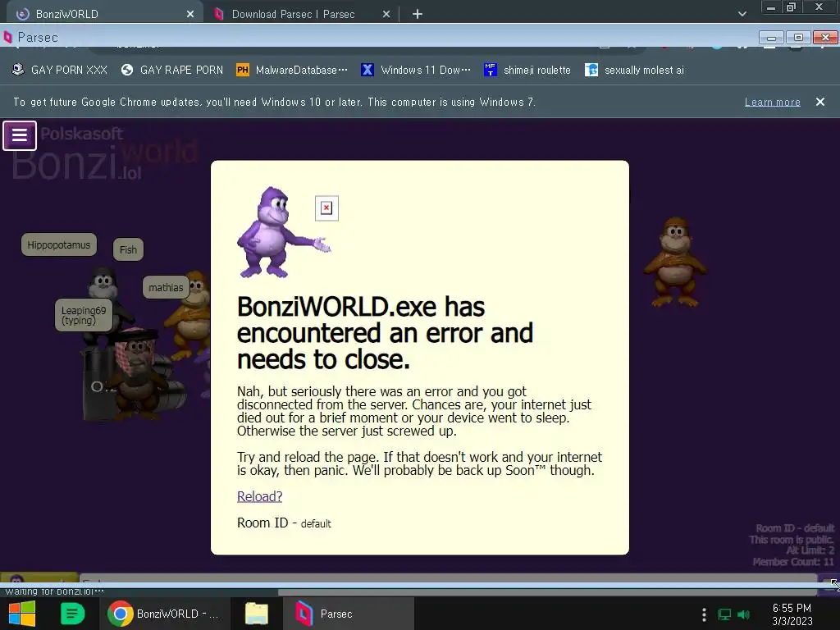Maximize the Parsec window

click(x=798, y=38)
